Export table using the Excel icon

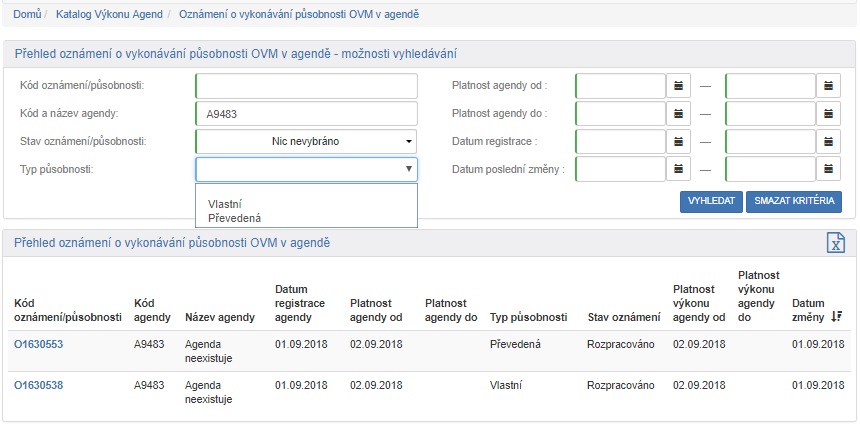coord(835,243)
